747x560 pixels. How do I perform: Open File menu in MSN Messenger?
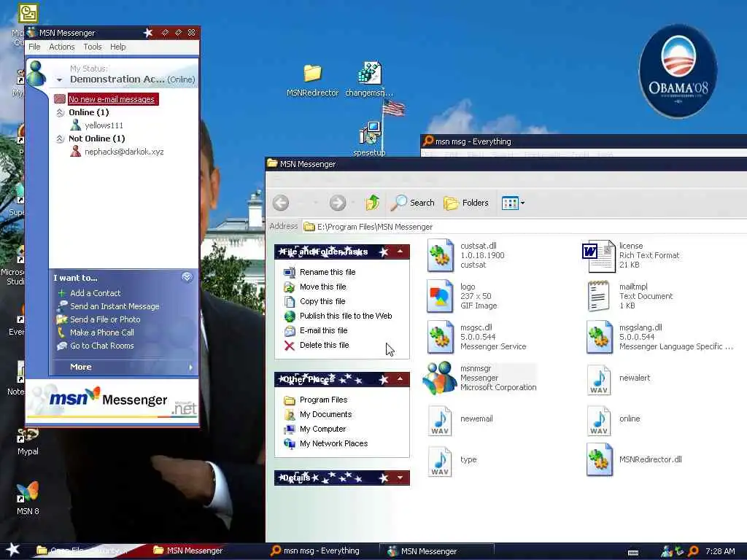[x=34, y=47]
